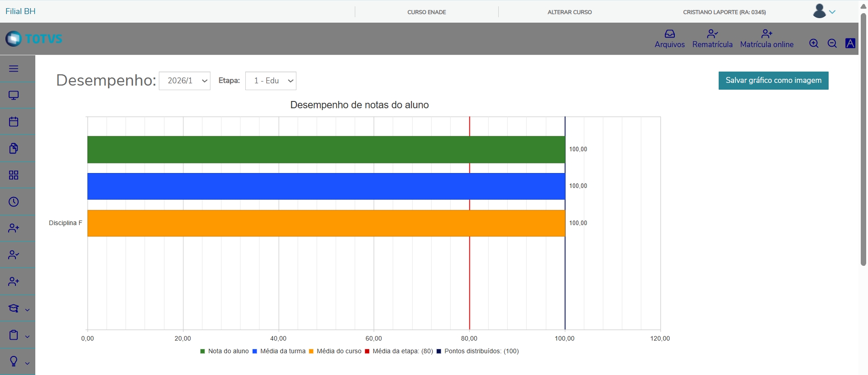Click Salvar gráfico como imagem button
Image resolution: width=868 pixels, height=375 pixels.
(773, 81)
